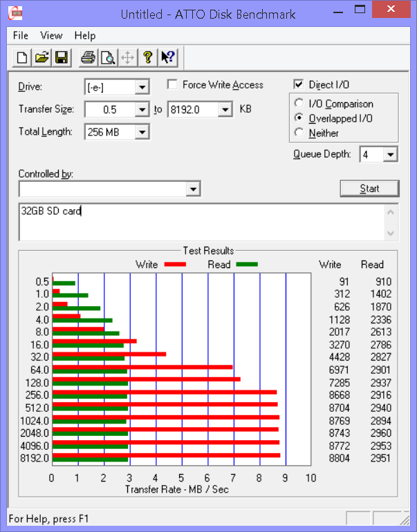
Task: Open the maximum Transfer Size 8192.0 dropdown
Action: click(225, 110)
